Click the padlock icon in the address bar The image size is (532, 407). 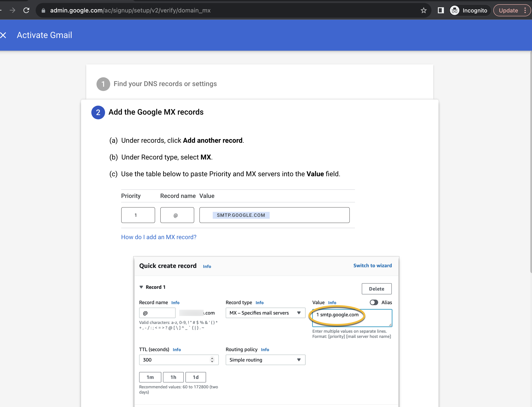(x=44, y=11)
